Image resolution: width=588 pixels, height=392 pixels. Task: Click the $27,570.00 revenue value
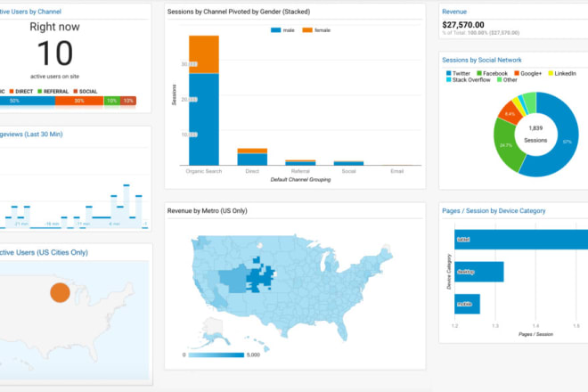click(463, 25)
